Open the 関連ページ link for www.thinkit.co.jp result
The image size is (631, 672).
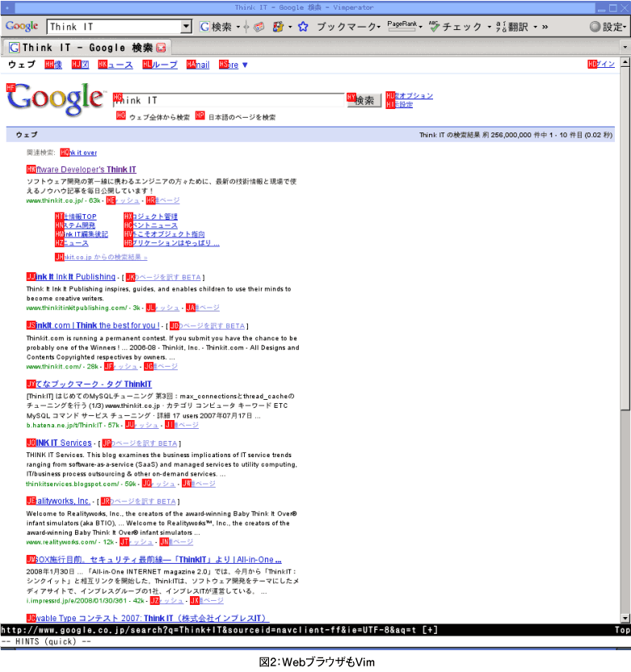click(162, 200)
